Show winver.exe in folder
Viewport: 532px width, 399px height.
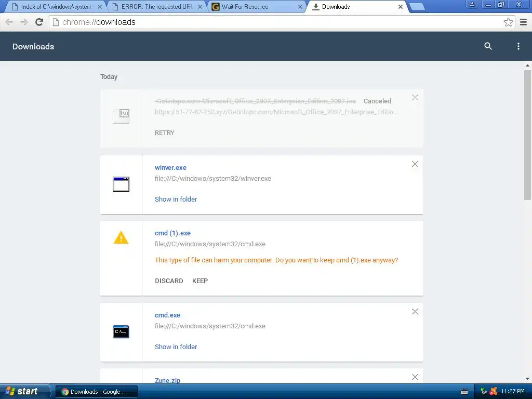pos(176,199)
